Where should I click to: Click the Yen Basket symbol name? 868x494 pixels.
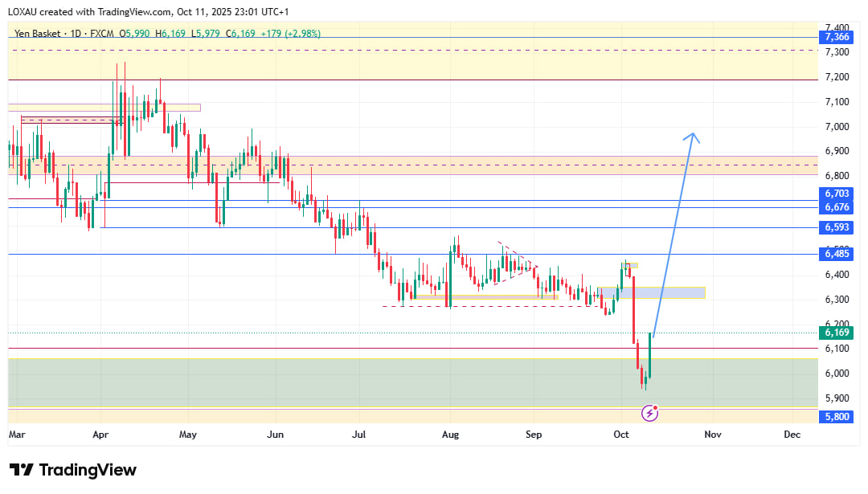coord(38,34)
